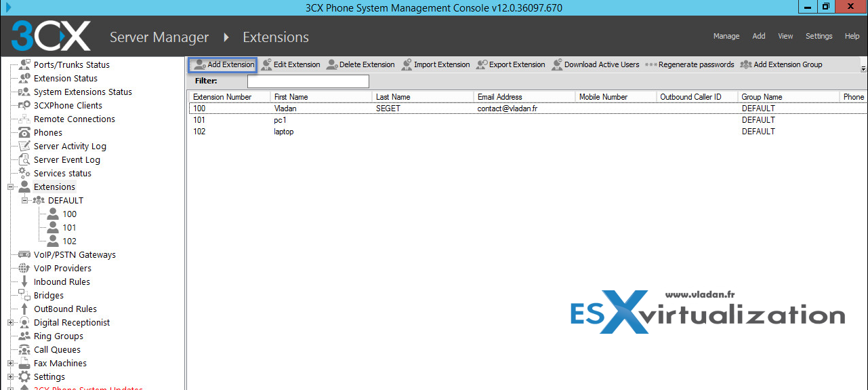The height and width of the screenshot is (390, 868).
Task: Select the Ring Groups icon
Action: click(24, 336)
